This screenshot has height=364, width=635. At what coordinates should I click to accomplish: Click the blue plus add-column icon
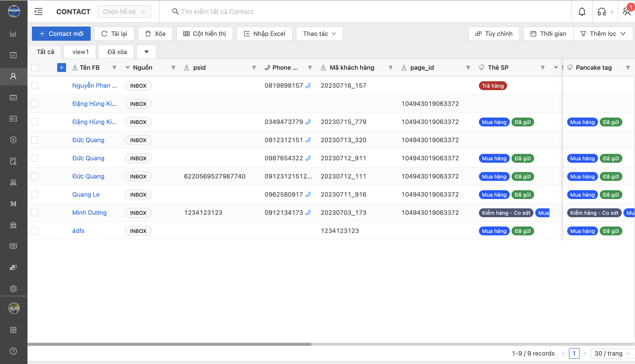[x=62, y=68]
